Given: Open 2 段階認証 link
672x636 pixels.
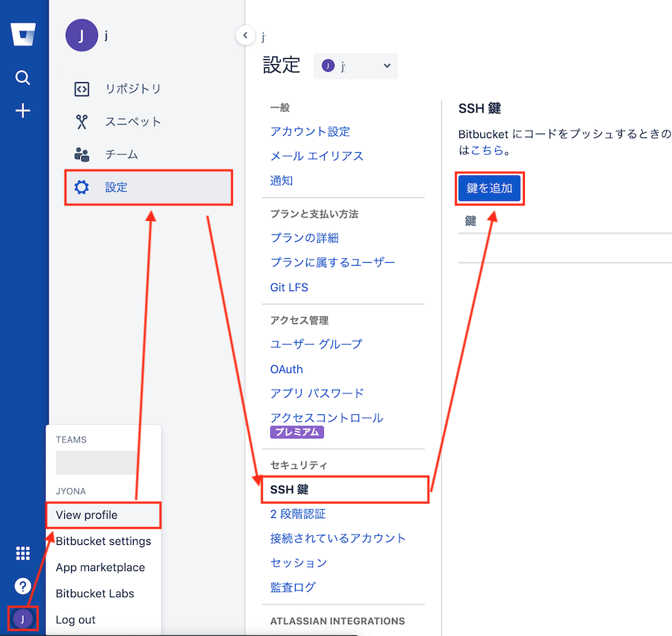Looking at the screenshot, I should pos(298,514).
